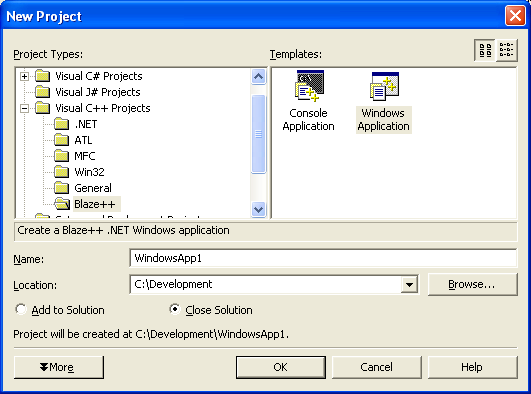Collapse the Visual C++ Projects node
Image resolution: width=531 pixels, height=394 pixels.
tap(24, 108)
